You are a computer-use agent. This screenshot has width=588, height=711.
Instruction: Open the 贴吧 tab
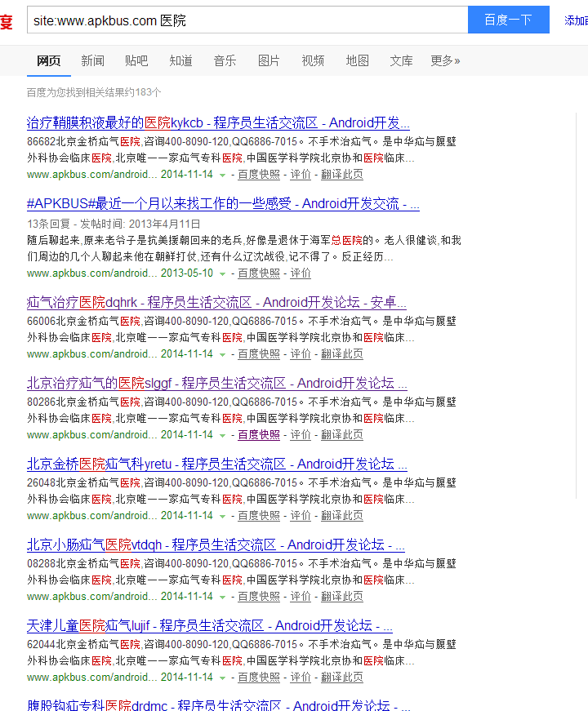tap(136, 60)
